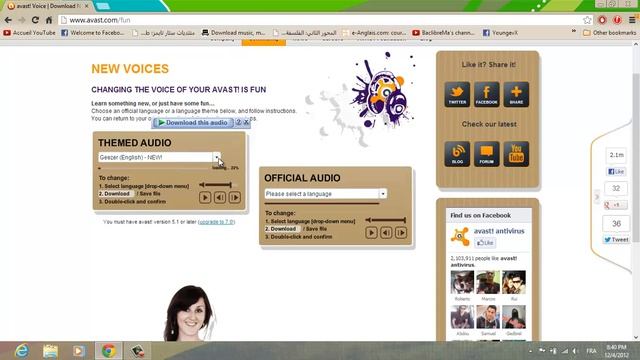This screenshot has height=360, width=640.
Task: Adjust the official audio volume slider
Action: click(x=386, y=220)
